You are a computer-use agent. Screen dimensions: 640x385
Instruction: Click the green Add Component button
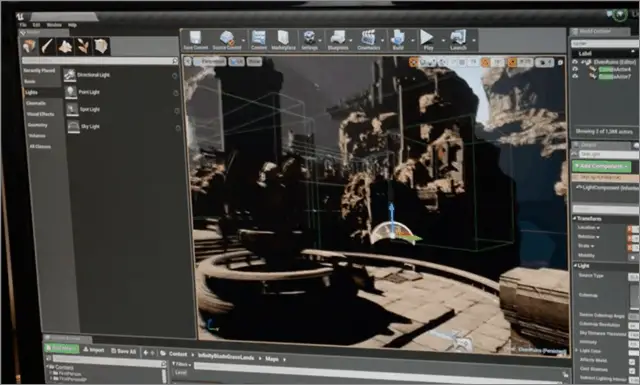click(x=601, y=167)
